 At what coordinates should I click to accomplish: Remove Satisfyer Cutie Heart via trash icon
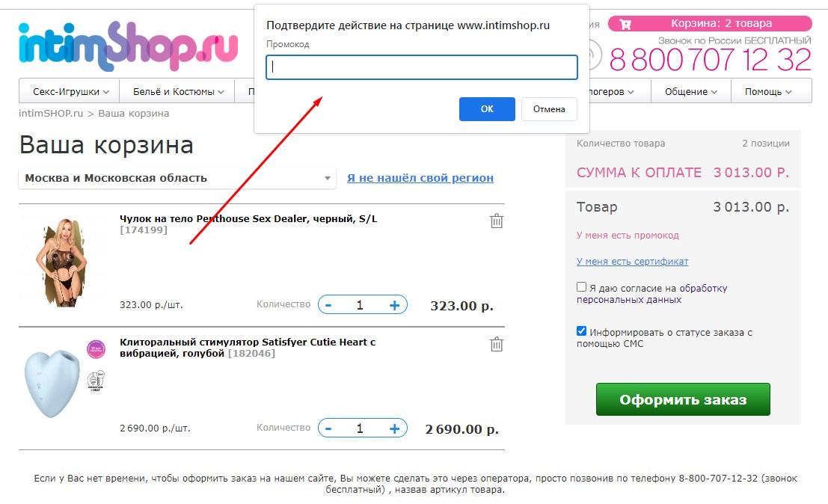[497, 344]
